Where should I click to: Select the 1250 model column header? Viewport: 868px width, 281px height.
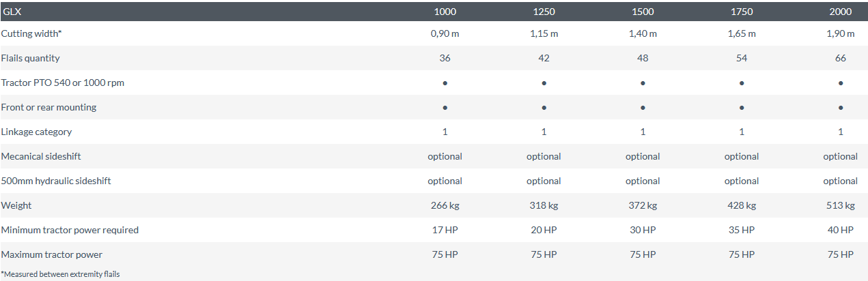544,12
